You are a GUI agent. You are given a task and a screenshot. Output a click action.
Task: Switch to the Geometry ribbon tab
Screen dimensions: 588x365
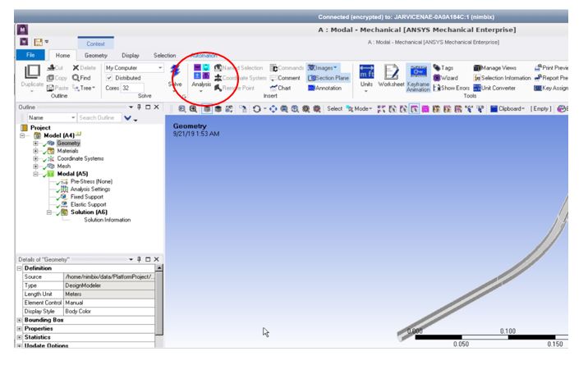pos(95,56)
